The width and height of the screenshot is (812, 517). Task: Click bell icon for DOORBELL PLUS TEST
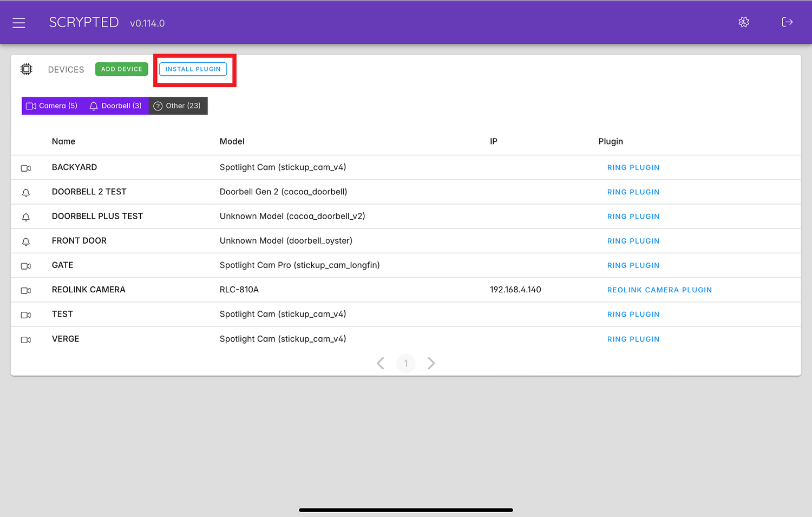click(x=26, y=217)
